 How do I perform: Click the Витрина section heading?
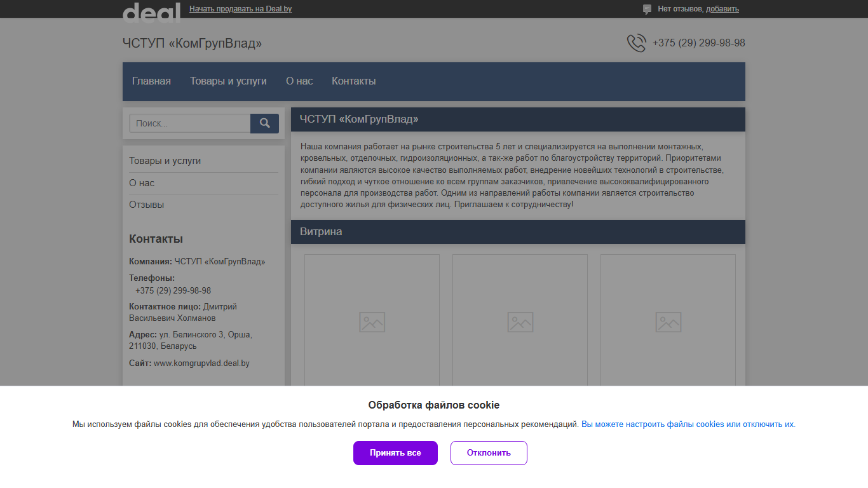(321, 232)
